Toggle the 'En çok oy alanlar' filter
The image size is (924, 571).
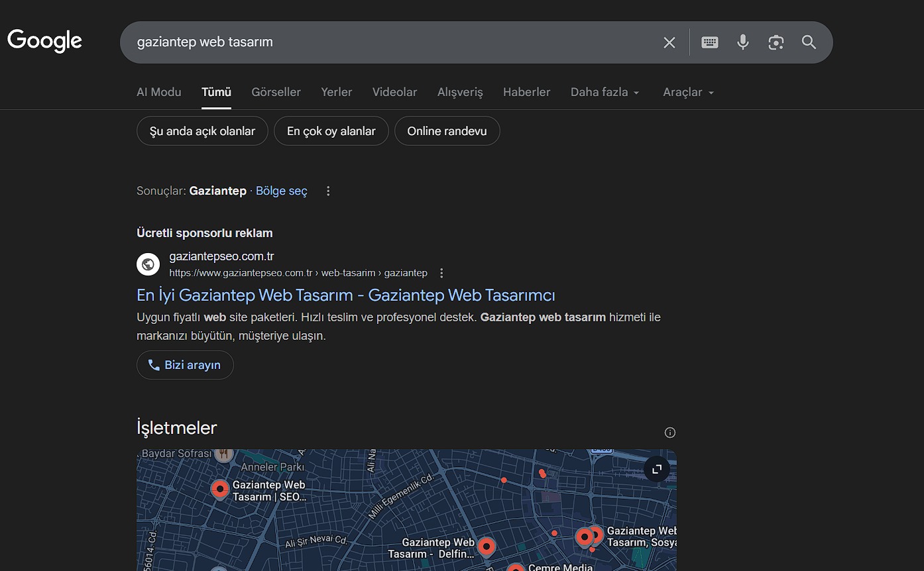331,131
